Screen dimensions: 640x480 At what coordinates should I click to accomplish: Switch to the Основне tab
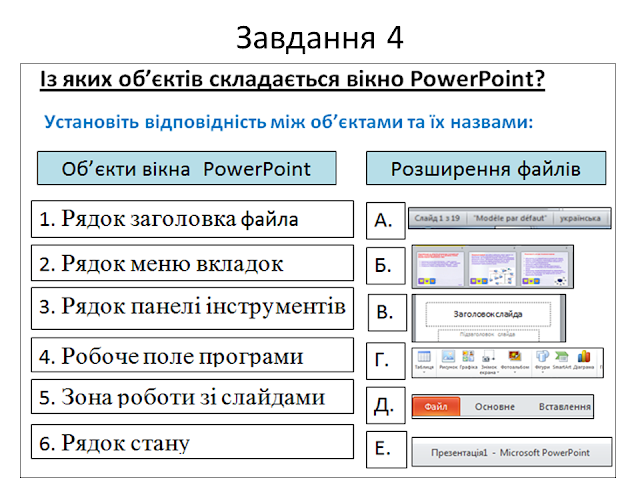pyautogui.click(x=494, y=407)
